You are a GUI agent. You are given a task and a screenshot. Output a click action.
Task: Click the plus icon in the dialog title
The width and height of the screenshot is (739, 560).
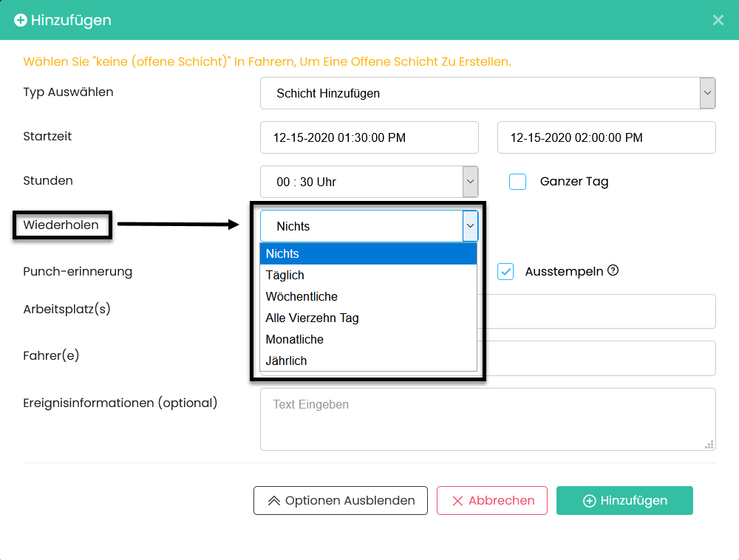pyautogui.click(x=21, y=20)
